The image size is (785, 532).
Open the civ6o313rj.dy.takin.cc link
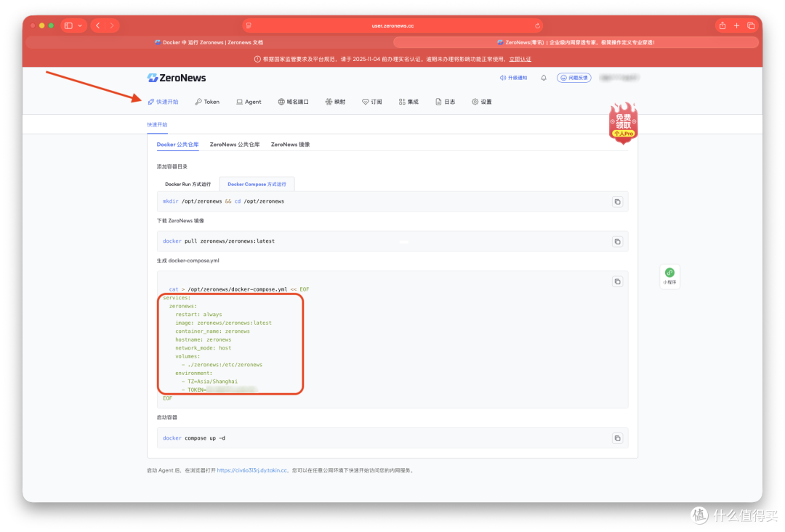(x=252, y=470)
